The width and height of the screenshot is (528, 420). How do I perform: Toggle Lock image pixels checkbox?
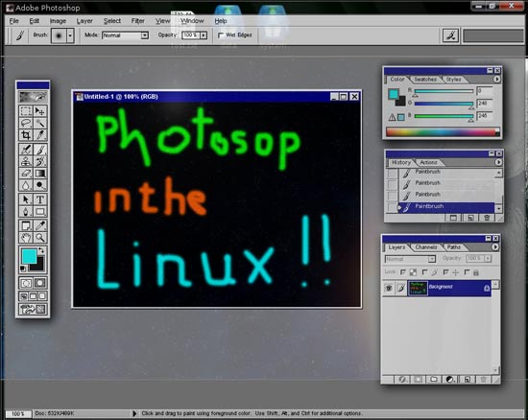(424, 272)
